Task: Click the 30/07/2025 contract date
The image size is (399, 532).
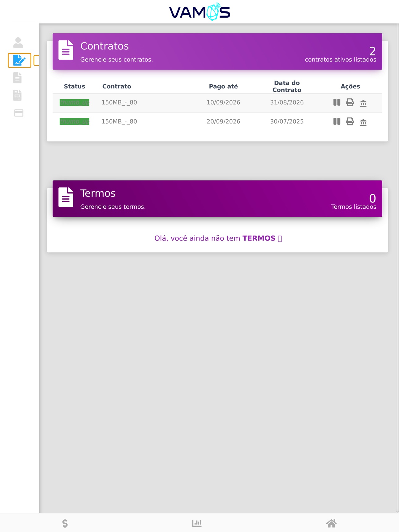Action: pos(287,121)
